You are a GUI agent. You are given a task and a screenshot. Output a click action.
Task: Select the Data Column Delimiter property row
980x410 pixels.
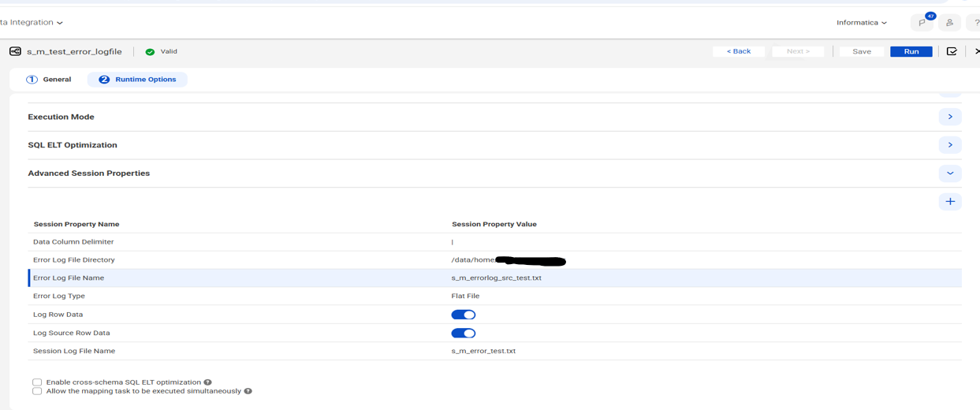point(495,242)
